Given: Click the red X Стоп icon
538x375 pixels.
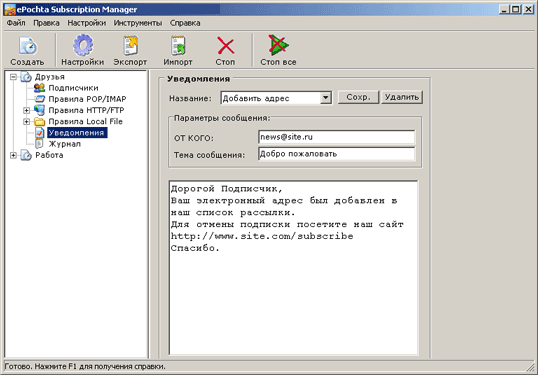Looking at the screenshot, I should [225, 46].
